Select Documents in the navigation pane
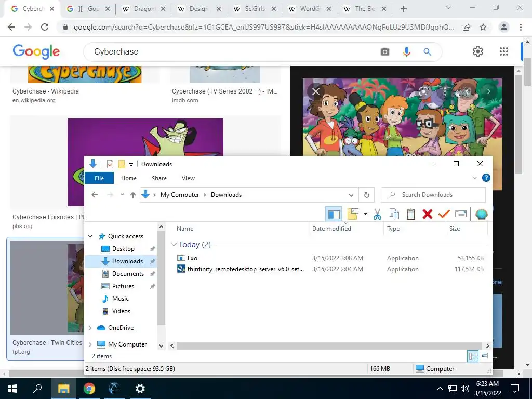This screenshot has height=399, width=532. (x=128, y=273)
